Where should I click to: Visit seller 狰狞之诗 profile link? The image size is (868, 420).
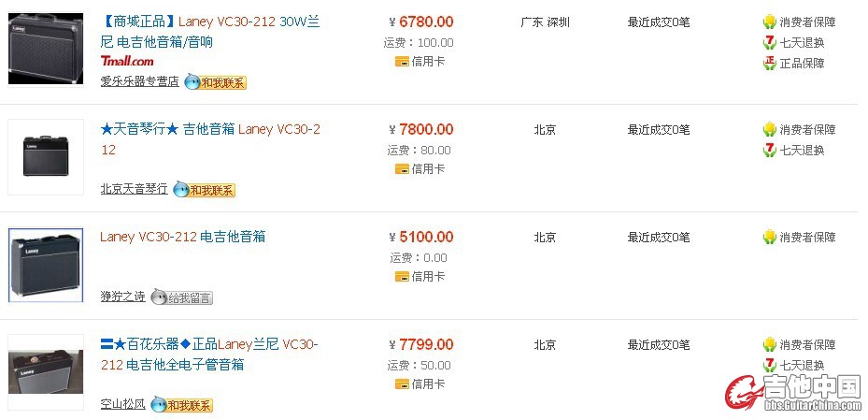coord(122,297)
